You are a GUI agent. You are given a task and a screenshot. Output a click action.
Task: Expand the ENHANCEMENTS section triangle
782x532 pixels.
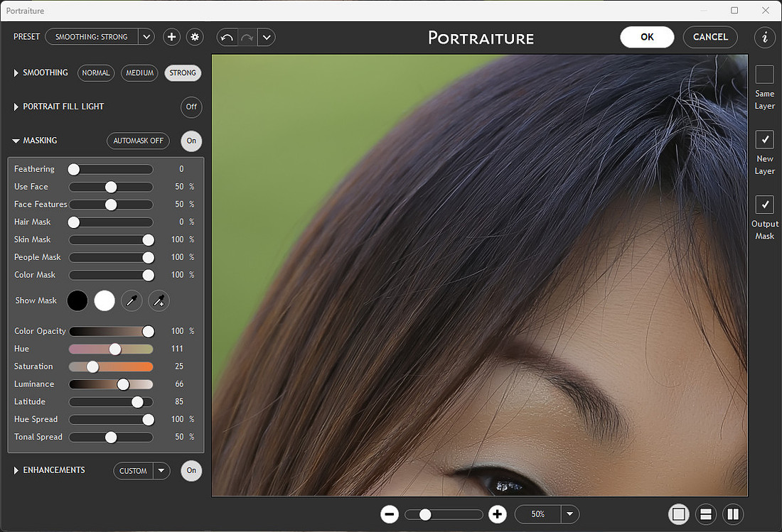[x=16, y=471]
